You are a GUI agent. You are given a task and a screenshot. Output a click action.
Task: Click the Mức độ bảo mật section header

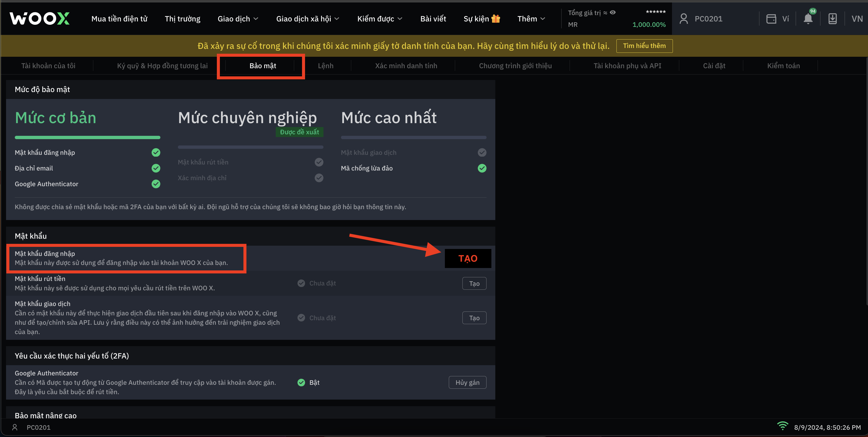coord(42,89)
